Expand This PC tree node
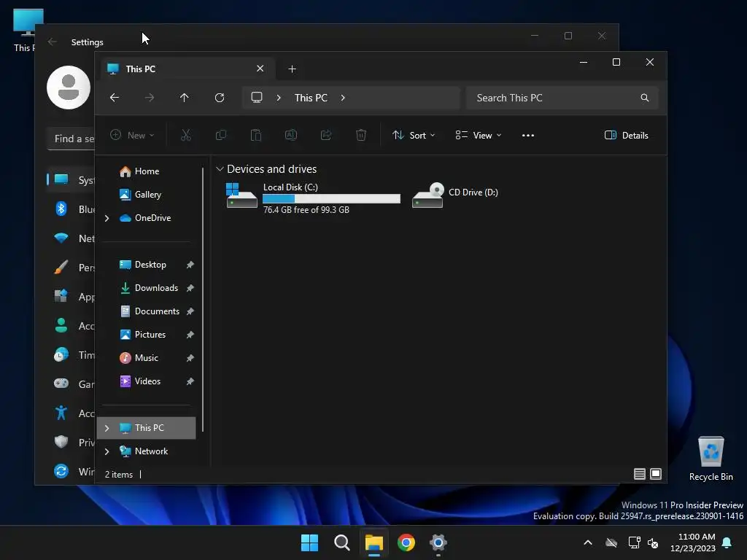The width and height of the screenshot is (747, 560). point(107,428)
